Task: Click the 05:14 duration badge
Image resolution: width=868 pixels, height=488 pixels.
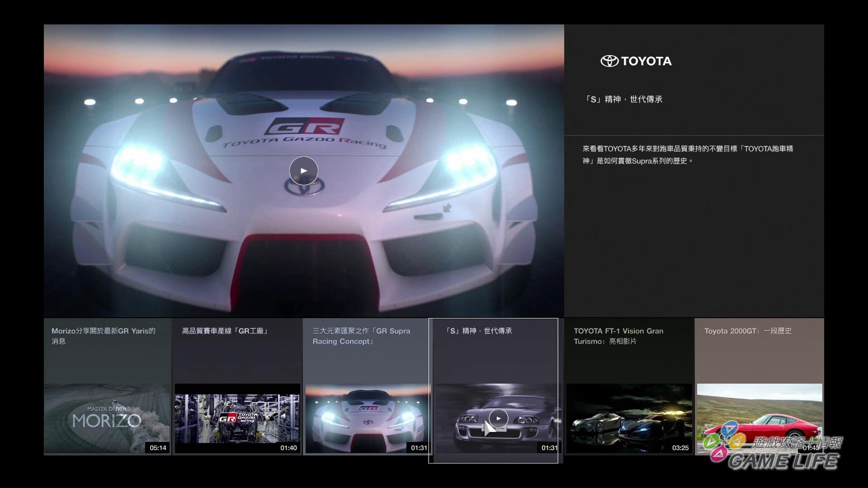Action: (x=158, y=448)
